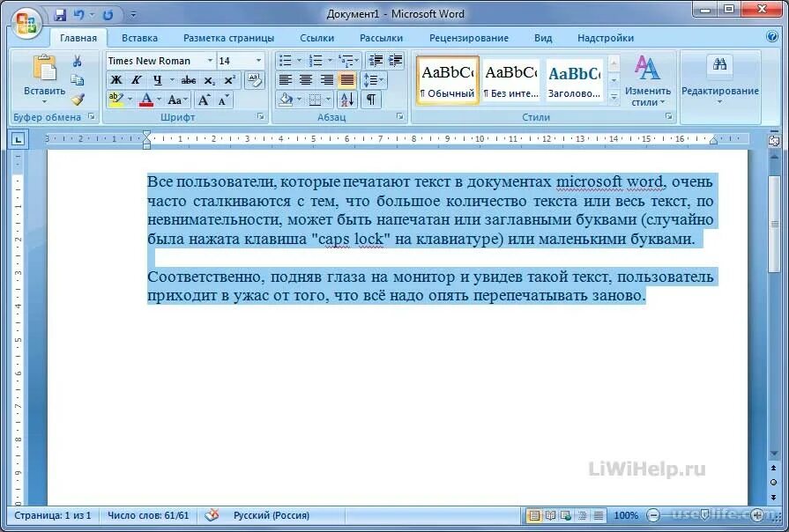Open multilevel list dropdown
This screenshot has width=789, height=532.
point(357,61)
